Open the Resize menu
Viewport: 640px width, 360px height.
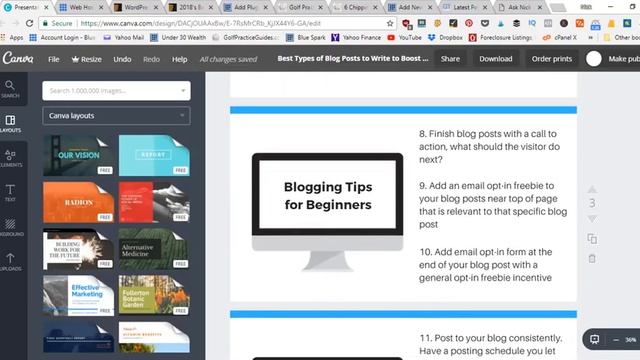click(87, 59)
